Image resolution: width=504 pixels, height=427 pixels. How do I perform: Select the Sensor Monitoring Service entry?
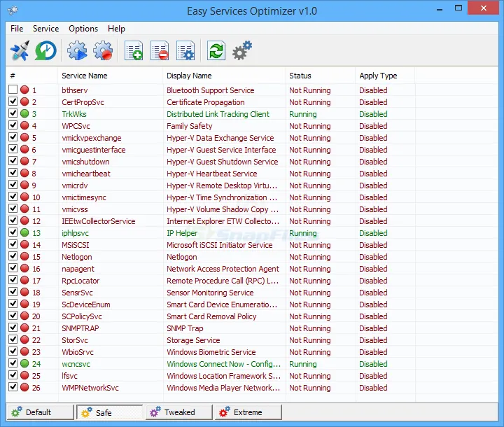[210, 293]
